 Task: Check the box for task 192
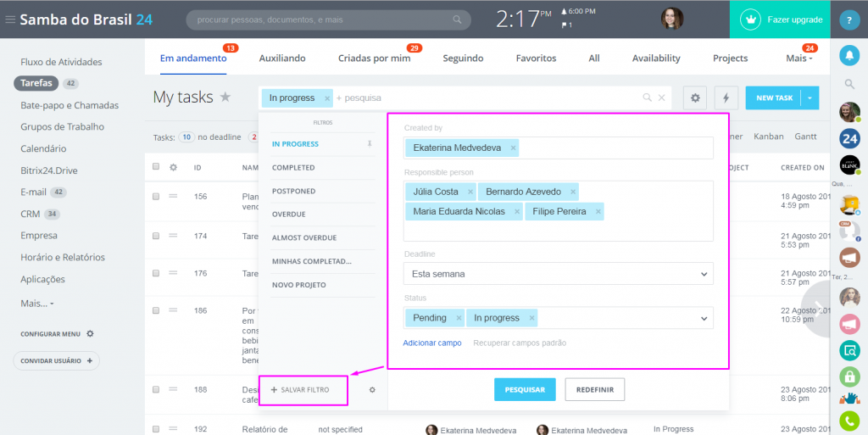(x=156, y=429)
